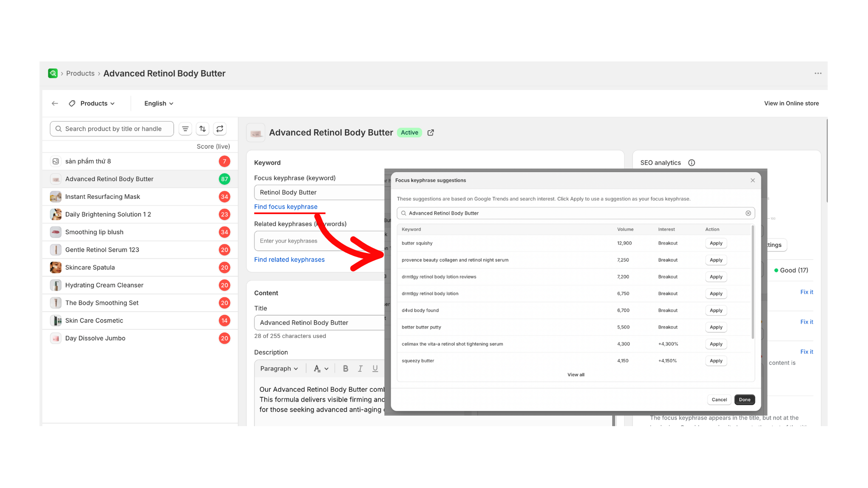The width and height of the screenshot is (868, 488).
Task: Select Daily Brightening Solution 1 2
Action: coord(140,214)
